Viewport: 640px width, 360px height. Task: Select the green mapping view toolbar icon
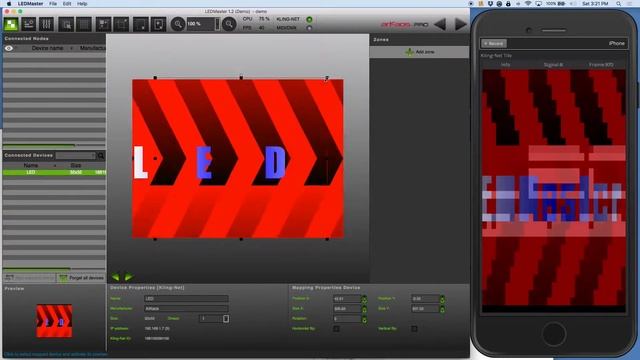[x=11, y=24]
